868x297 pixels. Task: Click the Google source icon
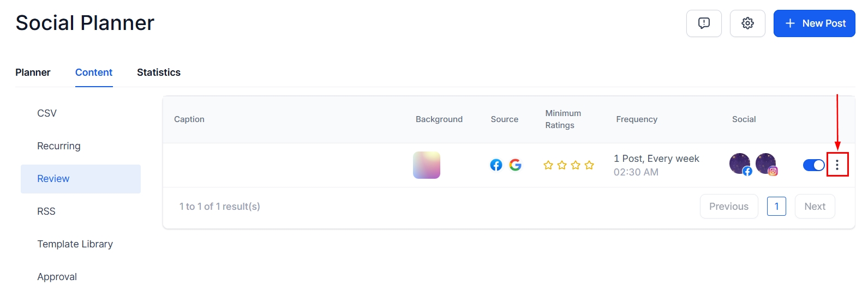(x=515, y=165)
